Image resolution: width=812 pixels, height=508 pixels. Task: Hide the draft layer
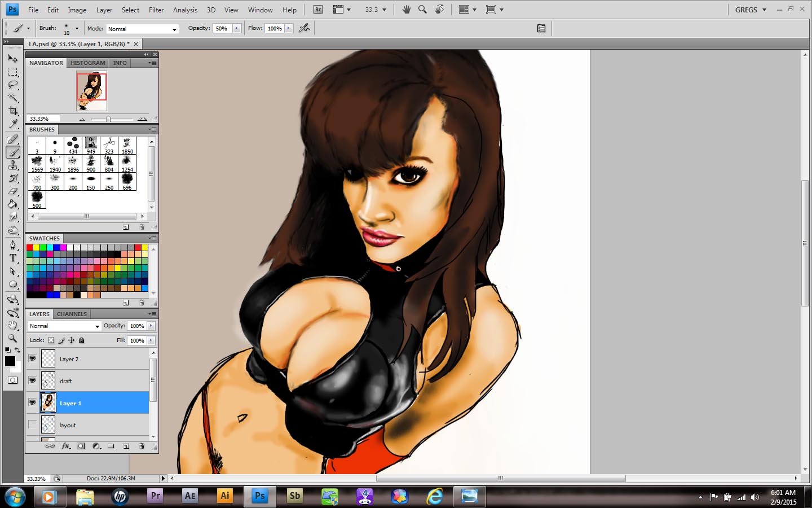click(33, 380)
